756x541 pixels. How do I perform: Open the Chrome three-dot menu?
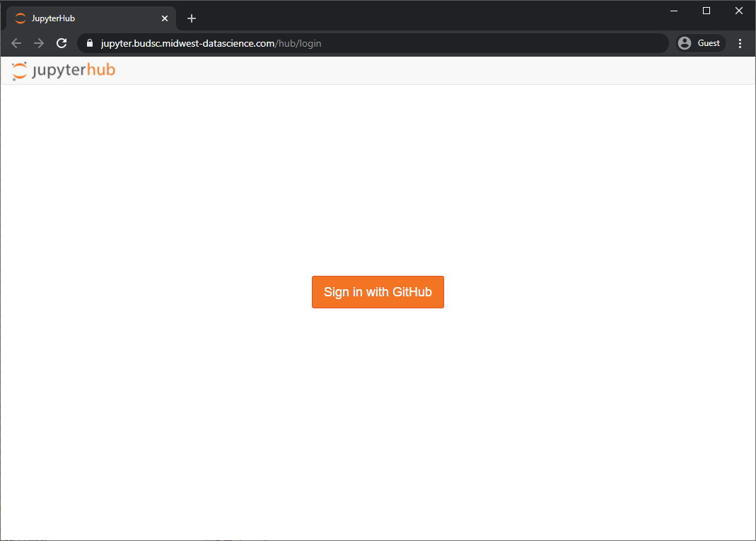[x=740, y=43]
